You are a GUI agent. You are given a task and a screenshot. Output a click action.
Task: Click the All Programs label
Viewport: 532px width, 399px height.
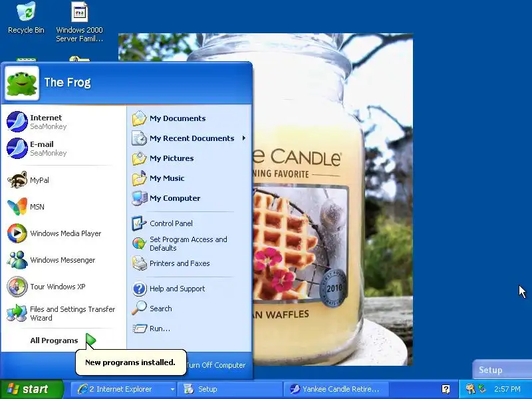coord(54,340)
